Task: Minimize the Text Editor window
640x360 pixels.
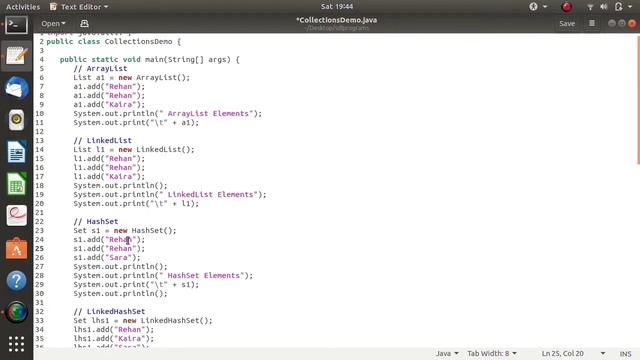Action: [x=611, y=24]
